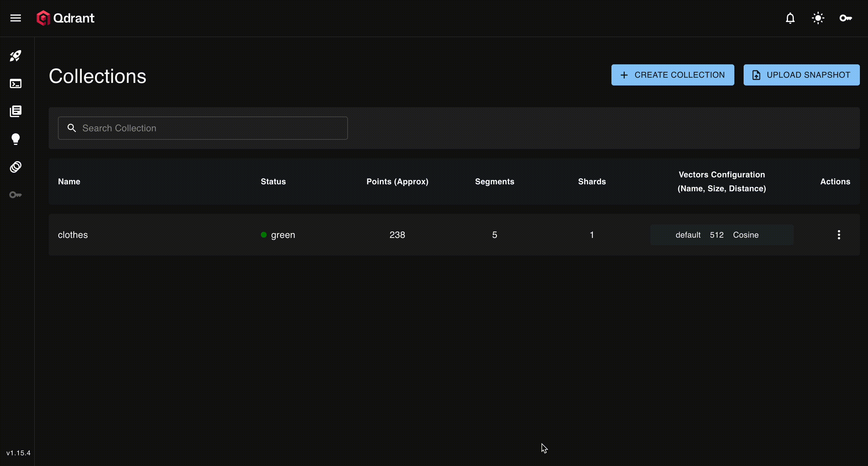Open the lightbulb Tutorial icon
This screenshot has height=466, width=868.
15,139
